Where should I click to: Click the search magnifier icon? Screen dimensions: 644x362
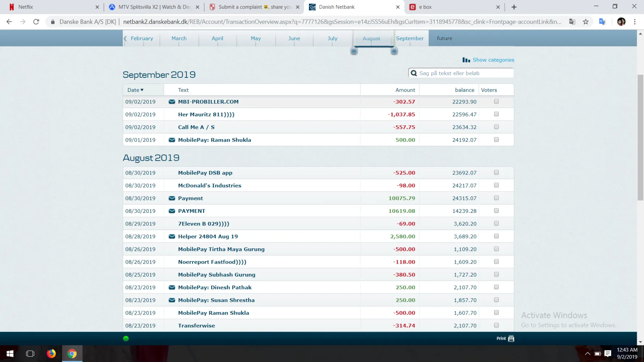[414, 73]
